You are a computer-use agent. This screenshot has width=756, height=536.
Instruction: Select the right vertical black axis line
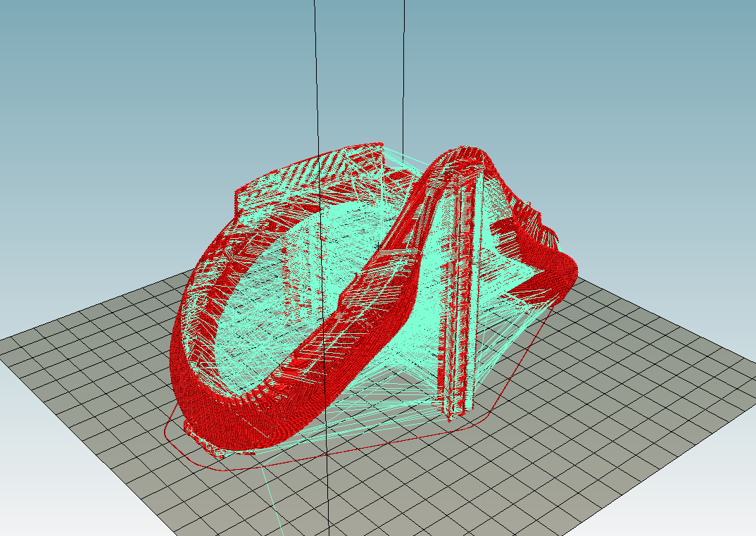coord(404,70)
